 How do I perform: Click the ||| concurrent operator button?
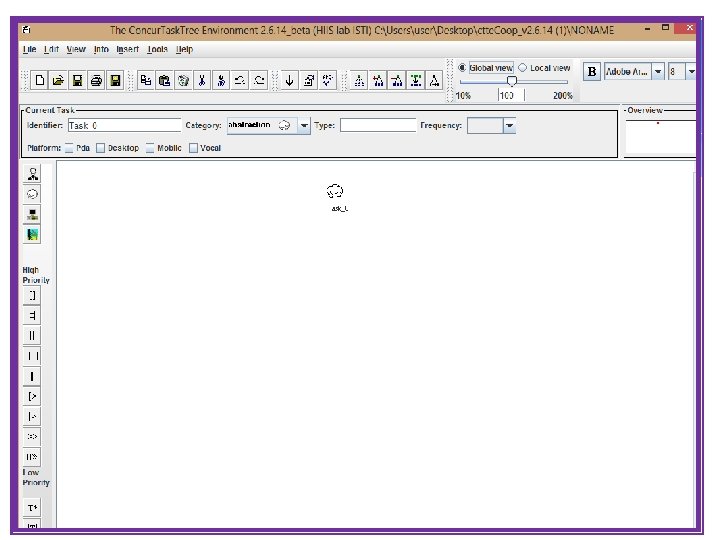tap(32, 336)
